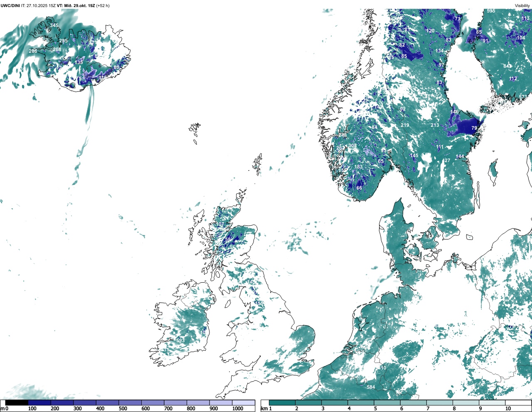The width and height of the screenshot is (532, 412).
Task: Click the '92' value near the Norway–Sweden border
Action: pos(403,109)
